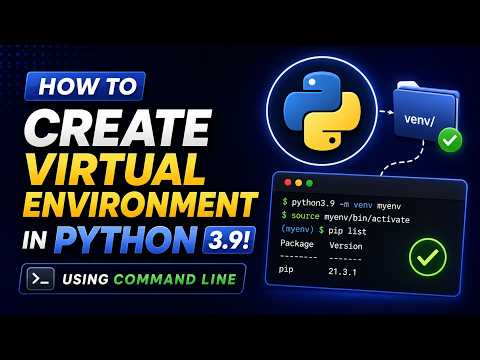Click the "Version" column header
This screenshot has width=480, height=360.
(346, 246)
